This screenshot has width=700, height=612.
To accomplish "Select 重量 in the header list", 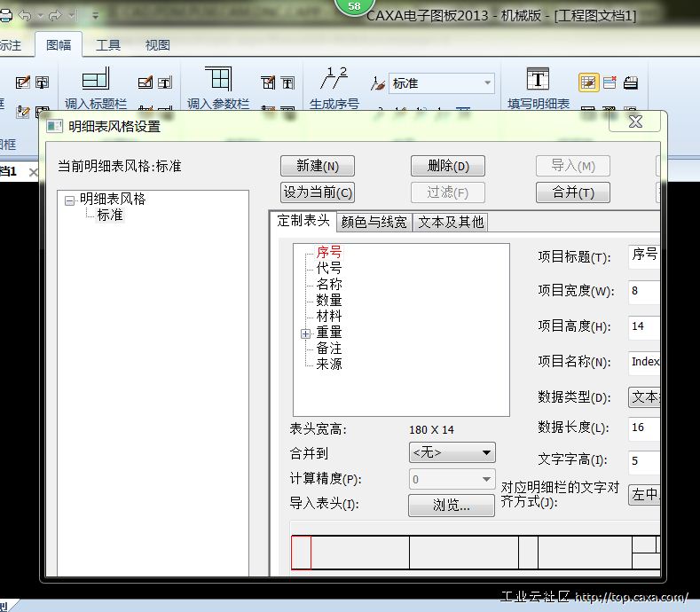I will click(329, 332).
